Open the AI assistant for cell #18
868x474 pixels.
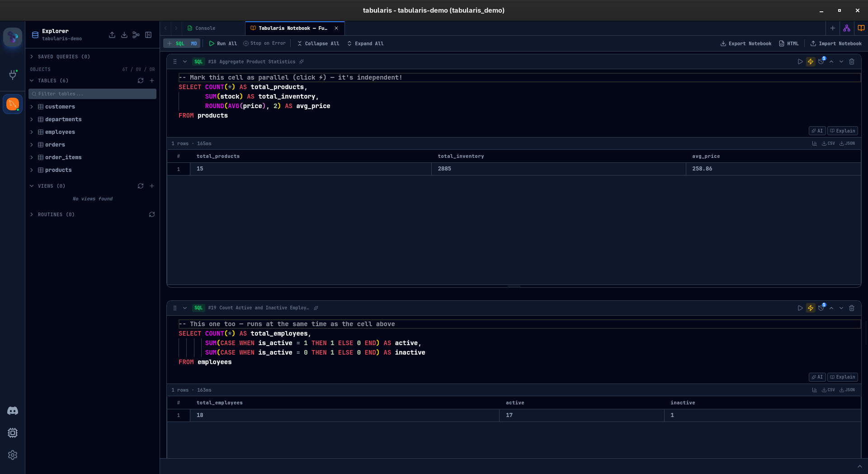[816, 131]
